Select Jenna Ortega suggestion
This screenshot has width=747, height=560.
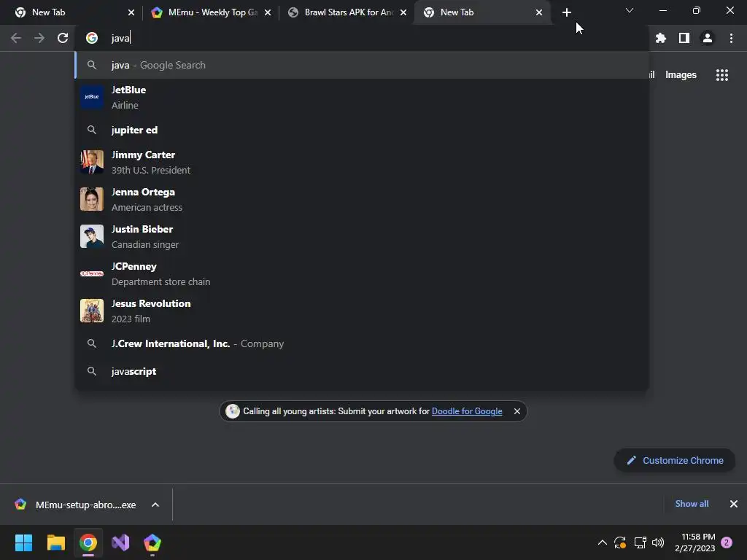362,200
